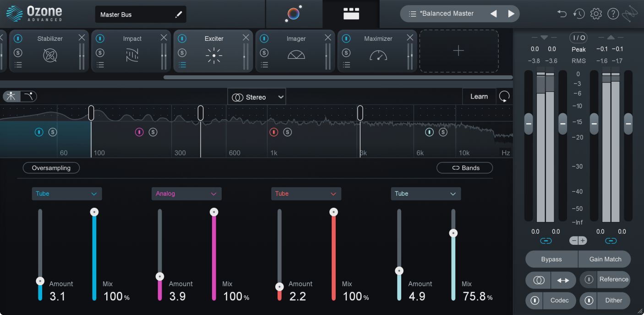Undo the last change
The width and height of the screenshot is (644, 315).
coord(562,14)
